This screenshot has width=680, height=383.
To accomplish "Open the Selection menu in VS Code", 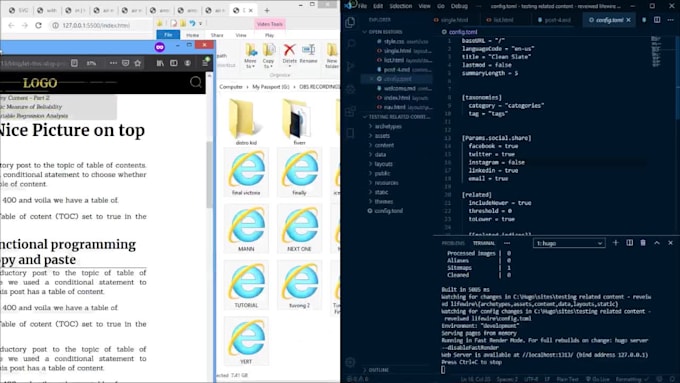I will point(400,6).
